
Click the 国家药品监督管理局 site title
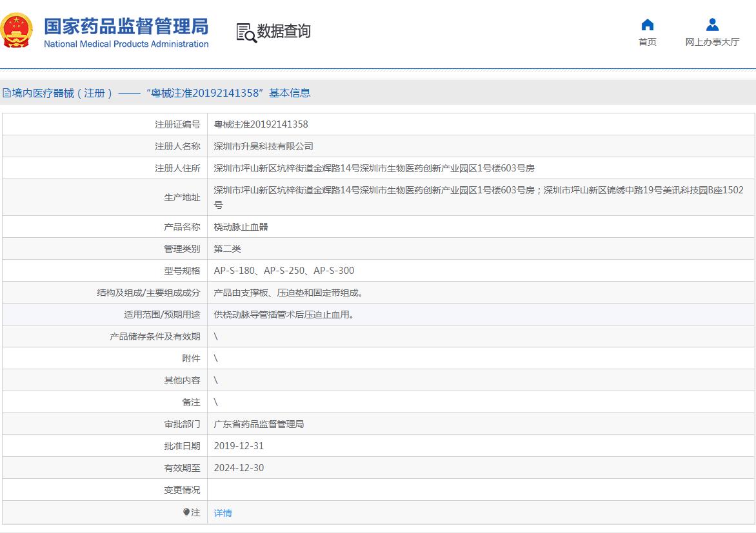coord(126,26)
